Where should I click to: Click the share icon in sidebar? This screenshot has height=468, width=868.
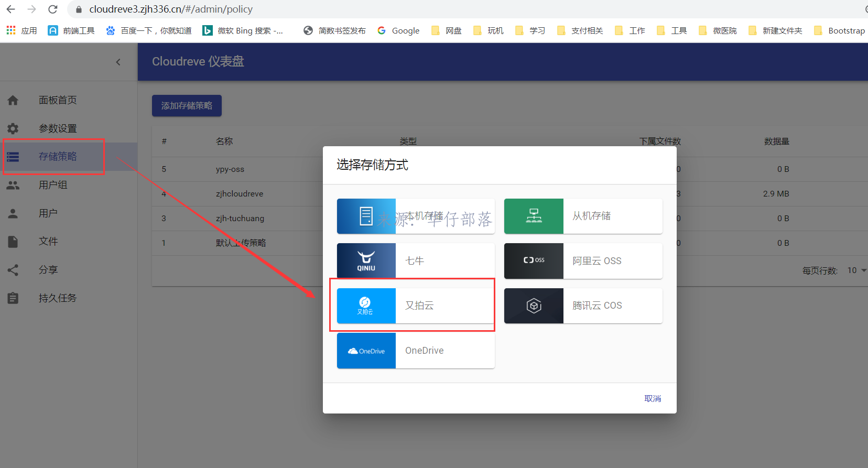[13, 270]
